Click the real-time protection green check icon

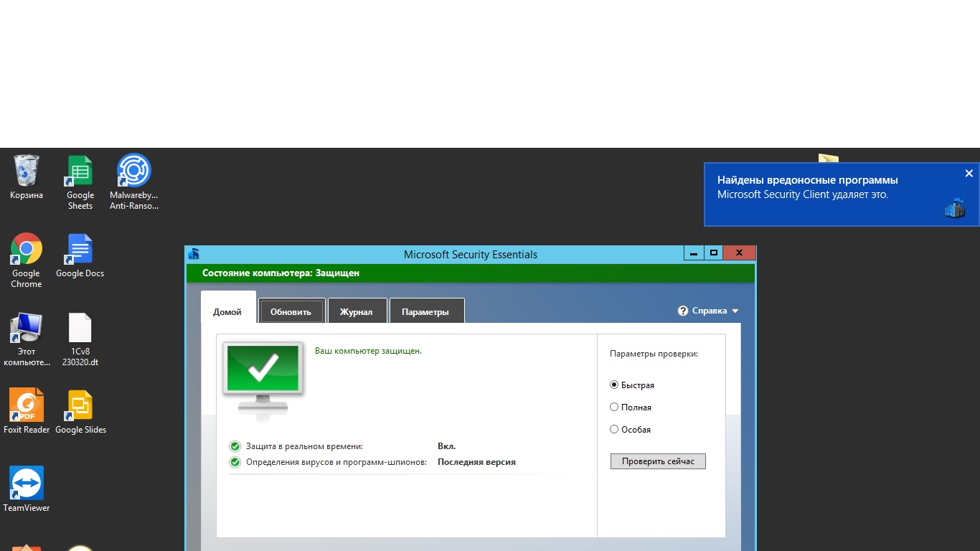(235, 446)
